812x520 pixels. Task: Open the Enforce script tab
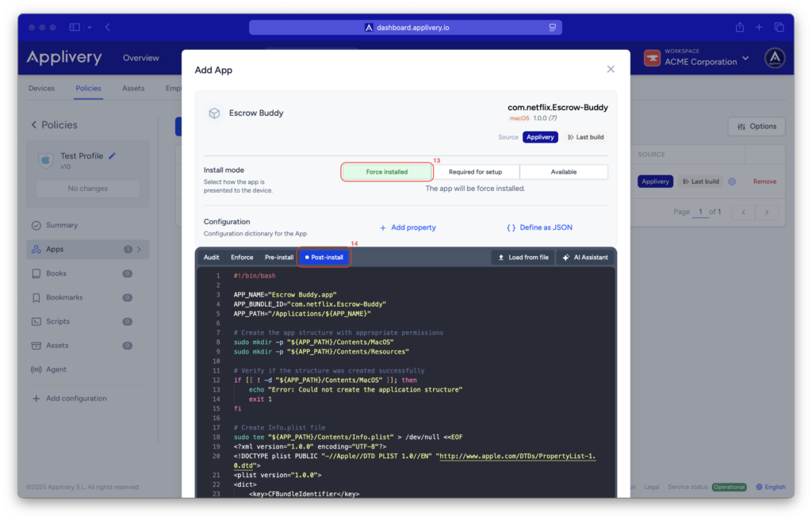click(242, 258)
